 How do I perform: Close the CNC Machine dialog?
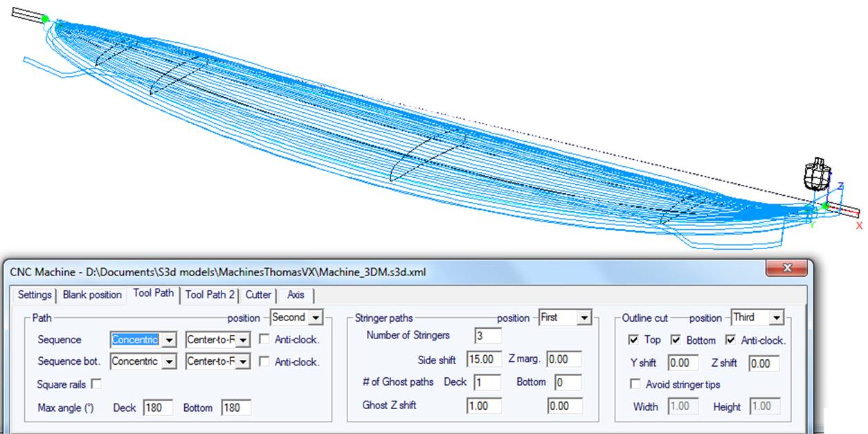pyautogui.click(x=786, y=269)
